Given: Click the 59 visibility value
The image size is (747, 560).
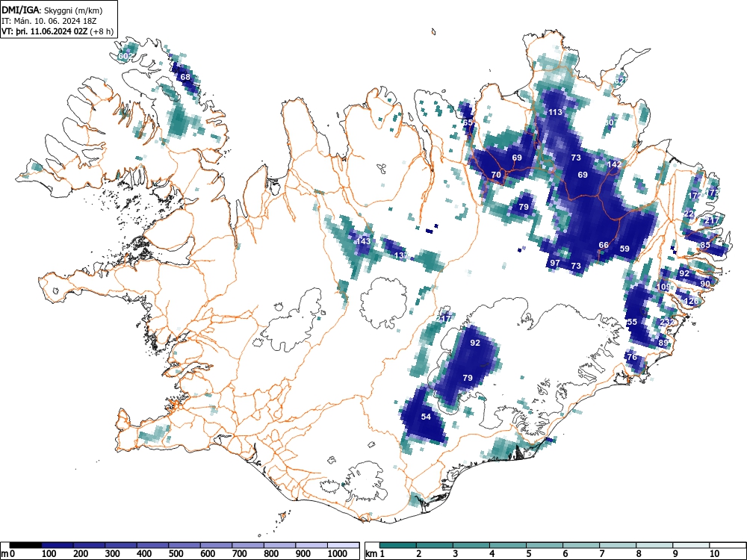Looking at the screenshot, I should [624, 248].
